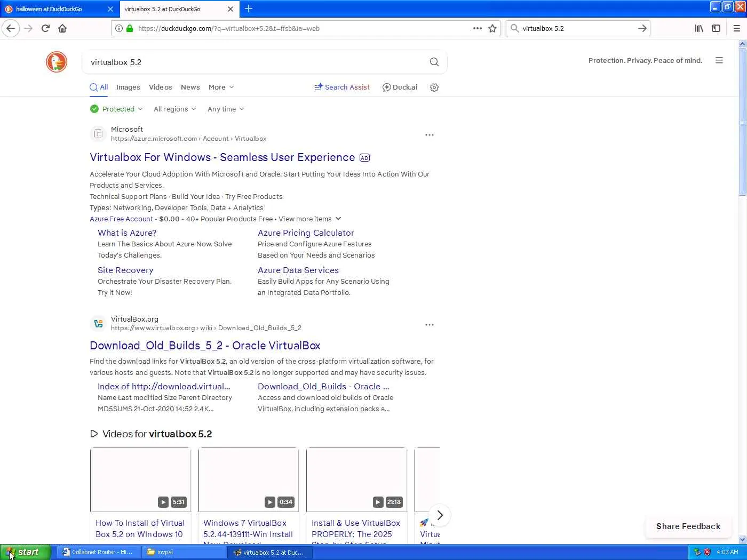Click the system tray security shield icon

pos(707,552)
